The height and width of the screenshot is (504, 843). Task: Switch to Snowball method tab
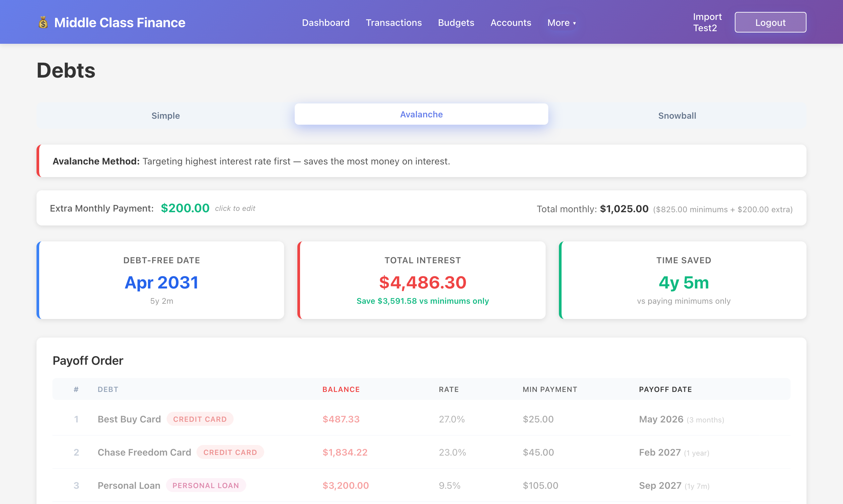tap(676, 115)
